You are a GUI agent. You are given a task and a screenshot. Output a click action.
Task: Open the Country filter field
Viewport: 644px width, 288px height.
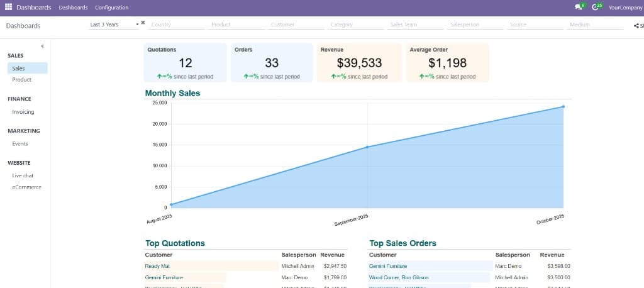coord(177,25)
